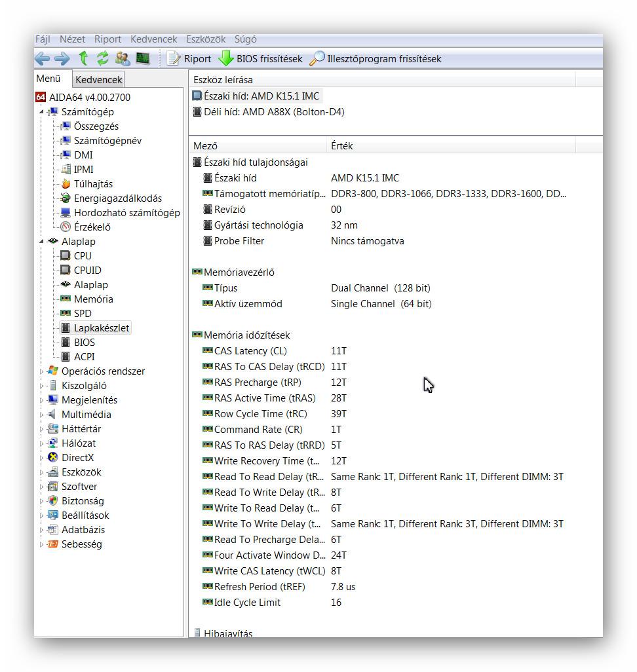
Task: Expand the Megjelenítés node
Action: tap(41, 400)
